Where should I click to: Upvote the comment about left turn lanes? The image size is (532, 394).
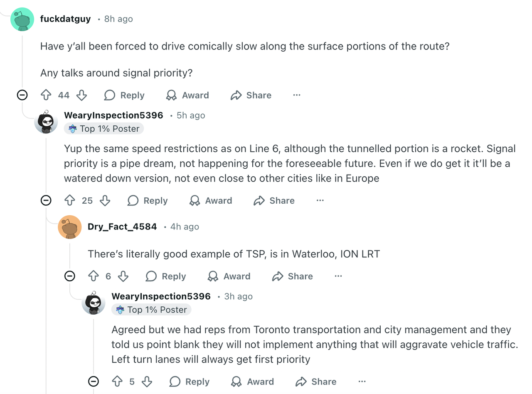click(x=117, y=382)
